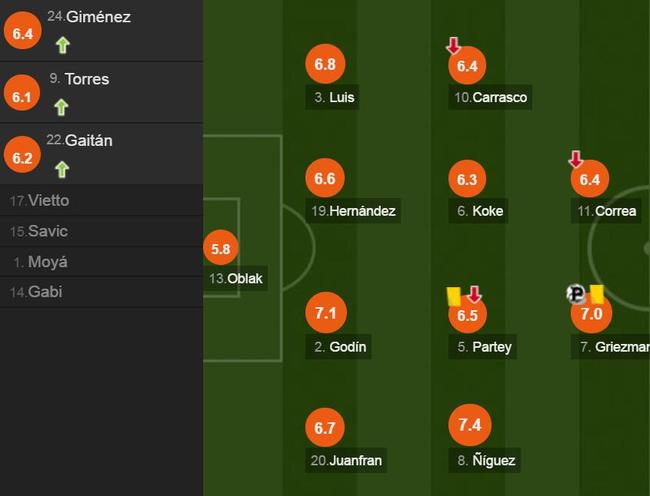Click Giménez's green substitution-in arrow

[63, 45]
